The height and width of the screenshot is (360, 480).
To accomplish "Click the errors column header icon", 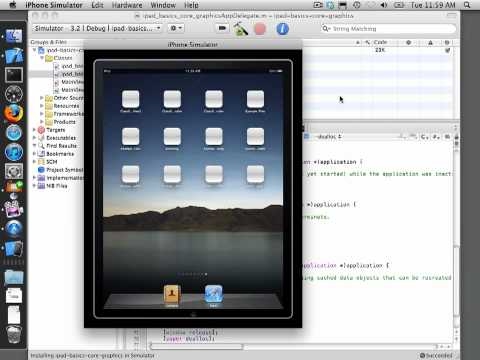I will coord(408,42).
